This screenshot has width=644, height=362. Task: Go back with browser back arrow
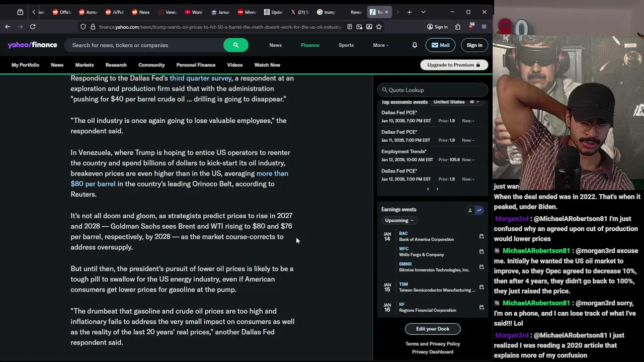click(x=8, y=27)
